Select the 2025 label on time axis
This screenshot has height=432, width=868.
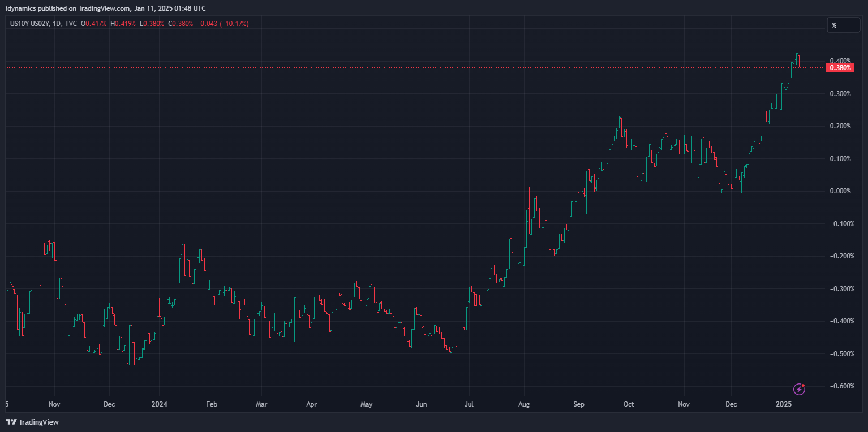point(783,404)
